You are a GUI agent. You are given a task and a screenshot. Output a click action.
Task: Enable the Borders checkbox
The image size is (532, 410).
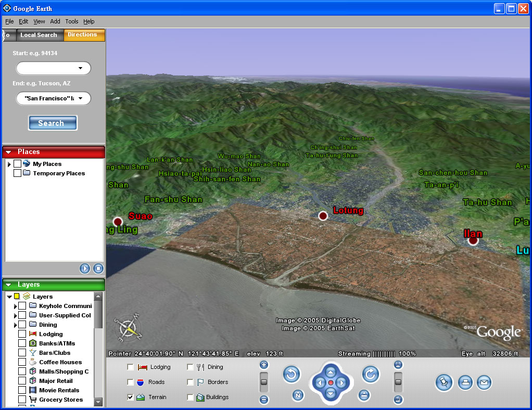(x=190, y=382)
